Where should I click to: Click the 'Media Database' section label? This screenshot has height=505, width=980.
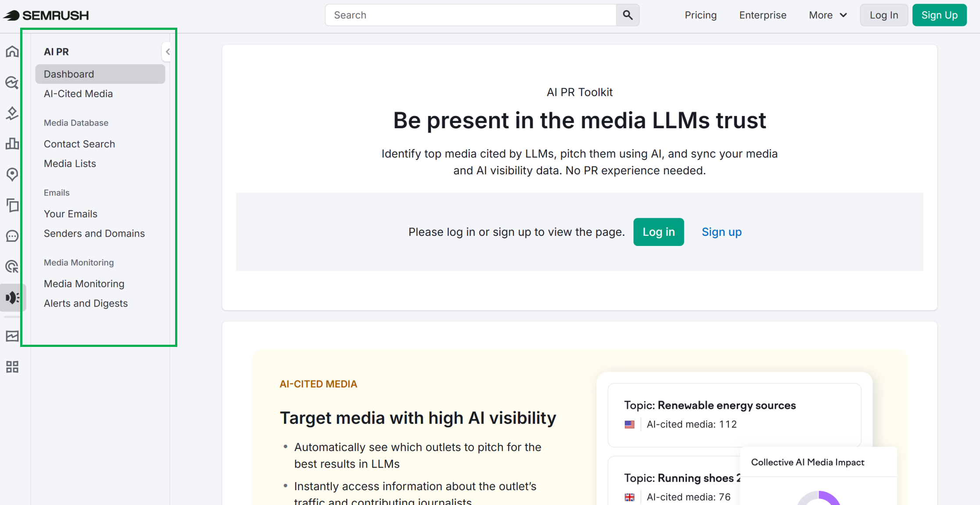coord(76,123)
